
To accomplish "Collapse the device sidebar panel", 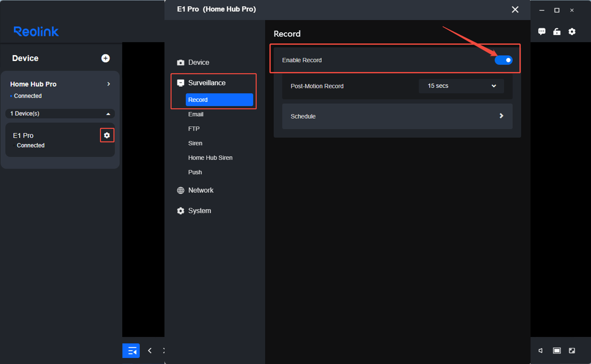I will 131,351.
